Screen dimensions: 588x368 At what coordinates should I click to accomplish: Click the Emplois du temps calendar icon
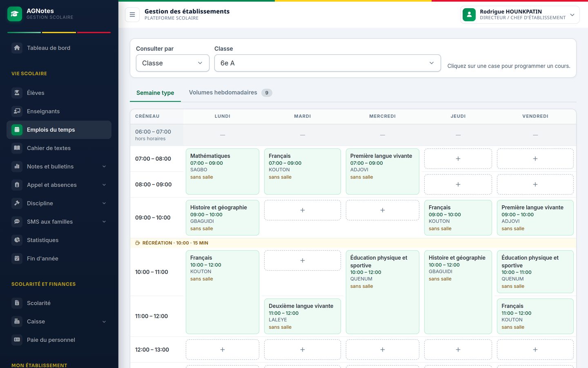tap(17, 130)
